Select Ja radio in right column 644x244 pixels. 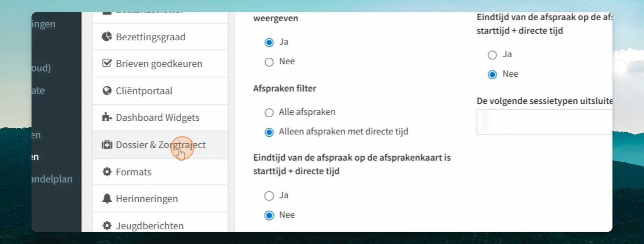point(492,55)
